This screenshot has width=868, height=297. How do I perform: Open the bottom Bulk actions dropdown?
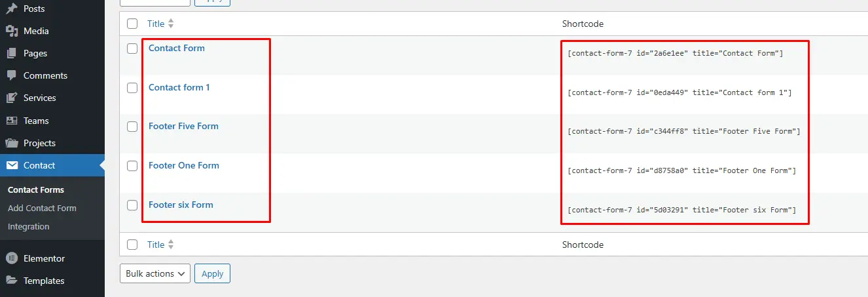[155, 273]
